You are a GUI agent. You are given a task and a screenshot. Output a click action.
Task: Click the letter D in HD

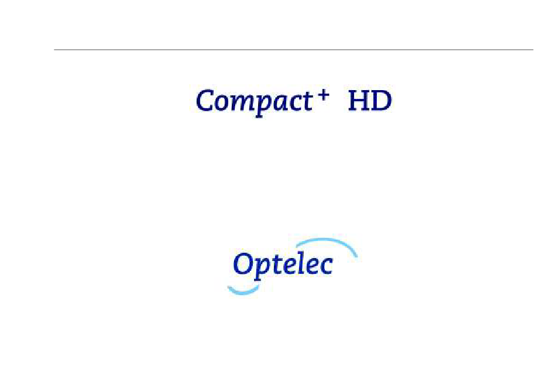pos(382,101)
